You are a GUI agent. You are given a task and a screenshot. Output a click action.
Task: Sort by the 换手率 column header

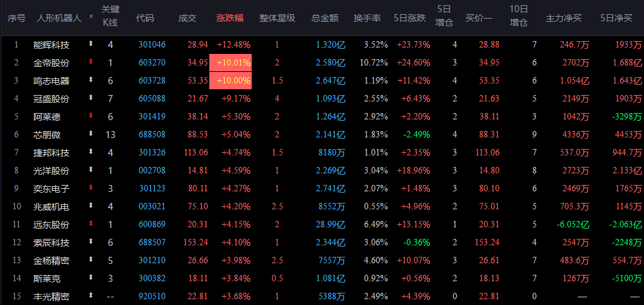(368, 18)
